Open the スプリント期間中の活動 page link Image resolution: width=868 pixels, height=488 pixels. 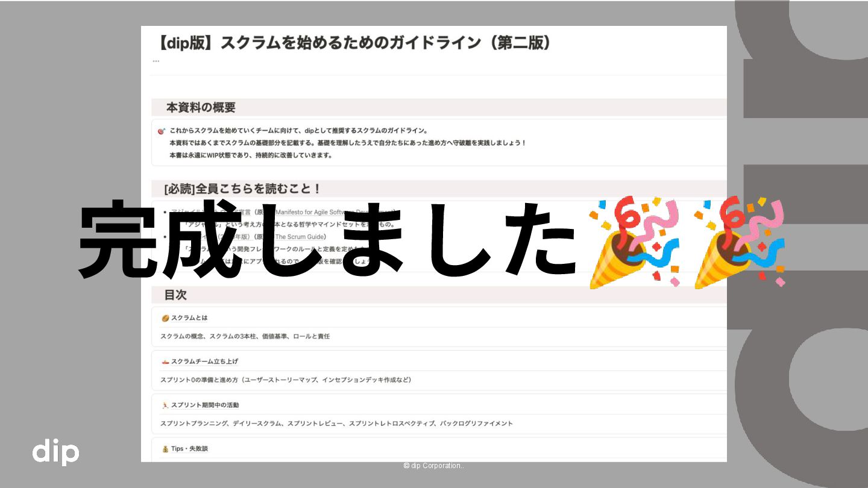coord(205,405)
